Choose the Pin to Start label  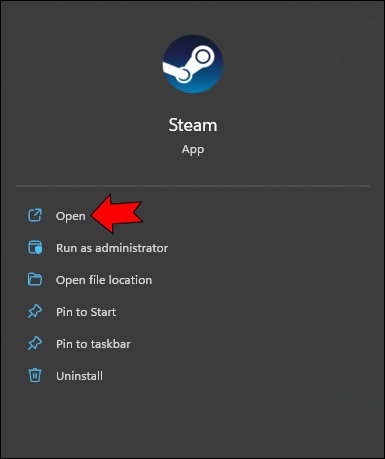86,312
